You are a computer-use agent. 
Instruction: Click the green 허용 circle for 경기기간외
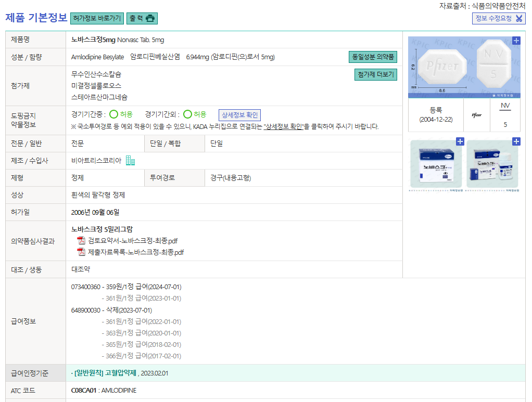[187, 114]
